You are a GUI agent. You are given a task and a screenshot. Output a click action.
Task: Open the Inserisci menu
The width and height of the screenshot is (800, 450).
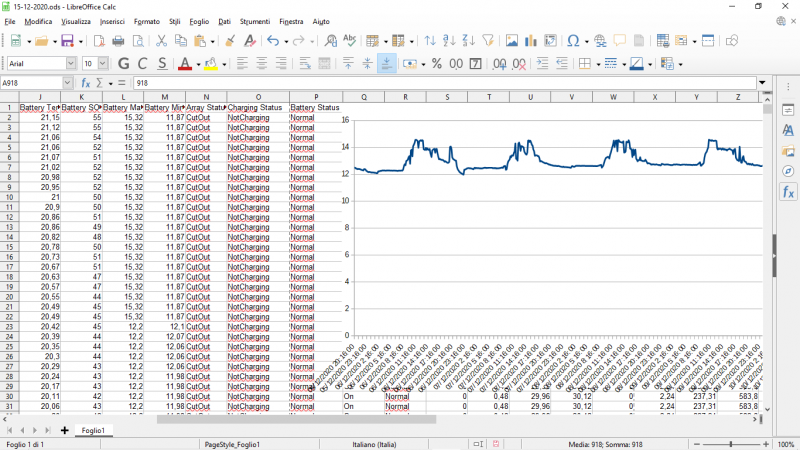[x=112, y=20]
